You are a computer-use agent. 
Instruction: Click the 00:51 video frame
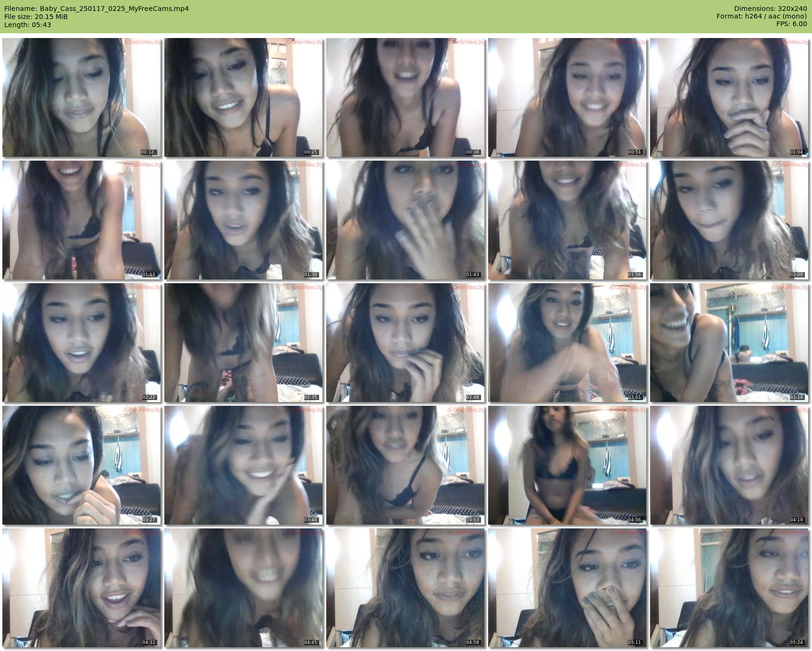[x=567, y=97]
